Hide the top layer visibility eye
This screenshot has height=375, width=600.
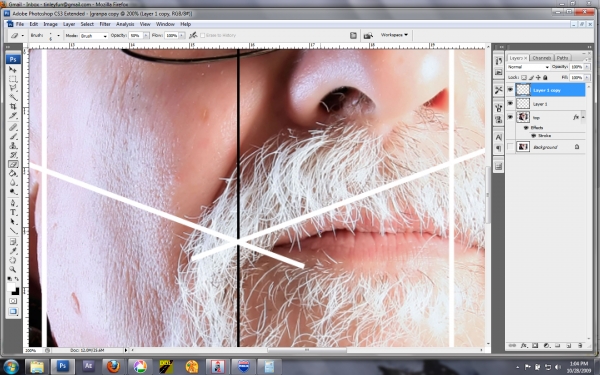510,117
